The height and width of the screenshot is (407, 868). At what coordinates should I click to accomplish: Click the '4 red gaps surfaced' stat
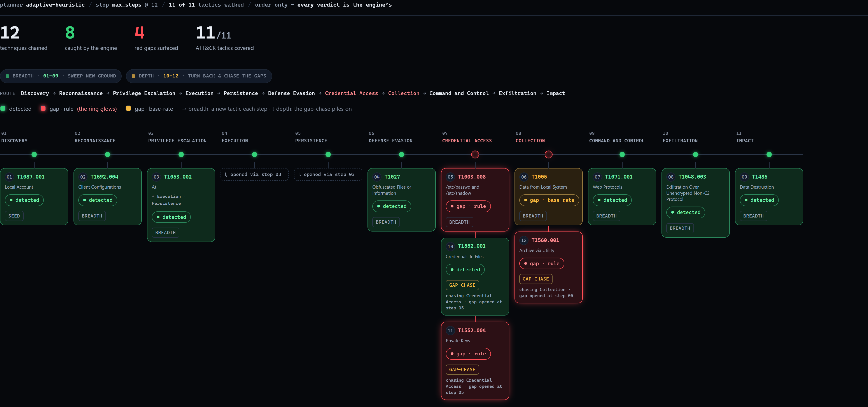point(156,38)
